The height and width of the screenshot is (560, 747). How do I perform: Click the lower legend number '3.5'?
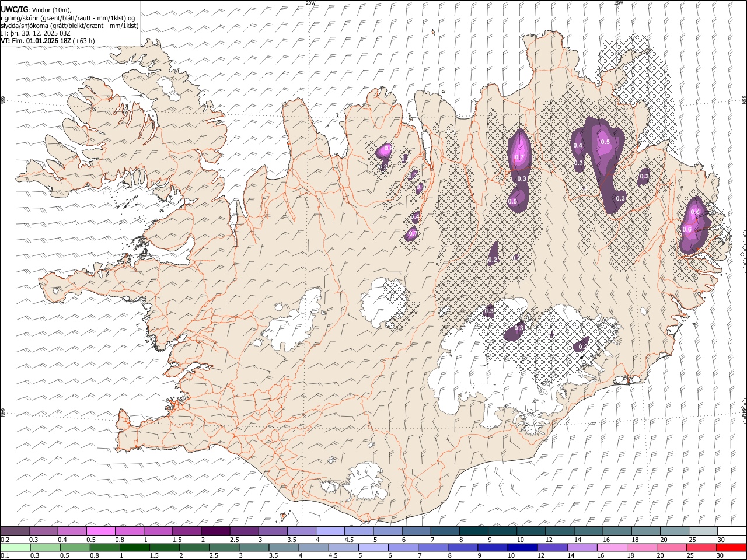(274, 555)
